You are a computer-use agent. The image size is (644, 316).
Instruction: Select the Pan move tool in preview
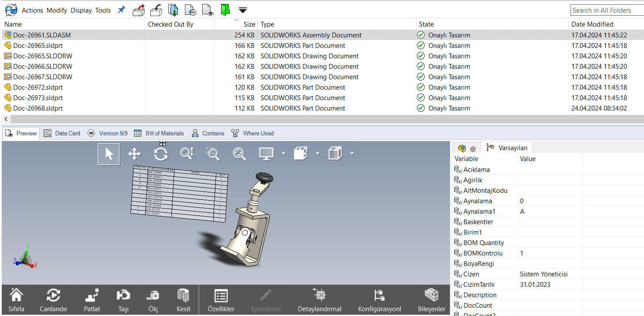click(134, 154)
